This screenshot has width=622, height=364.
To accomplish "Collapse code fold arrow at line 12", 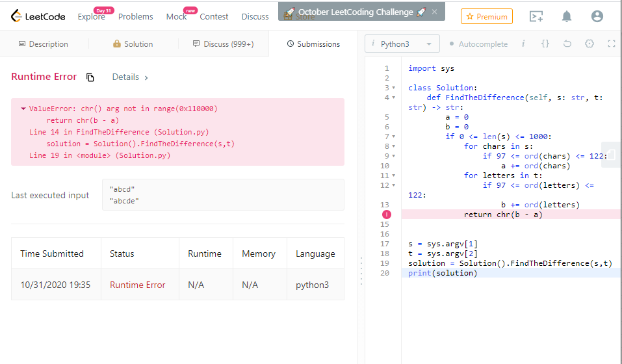I will pyautogui.click(x=393, y=185).
